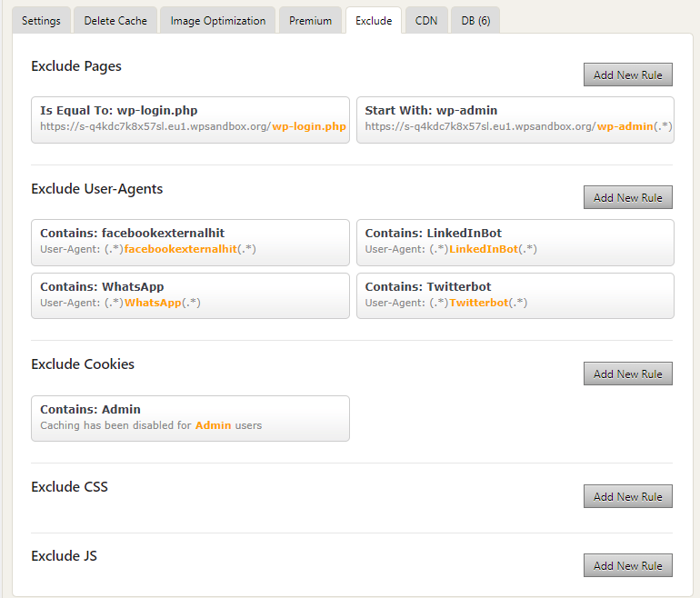700x598 pixels.
Task: Add a new rule for Exclude Cookies
Action: tap(627, 374)
